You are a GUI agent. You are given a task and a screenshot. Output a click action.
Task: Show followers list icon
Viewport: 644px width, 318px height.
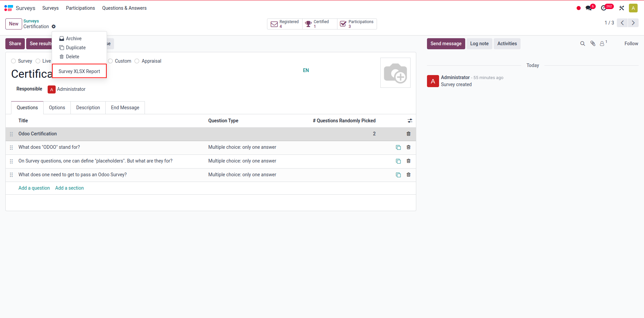pyautogui.click(x=603, y=43)
